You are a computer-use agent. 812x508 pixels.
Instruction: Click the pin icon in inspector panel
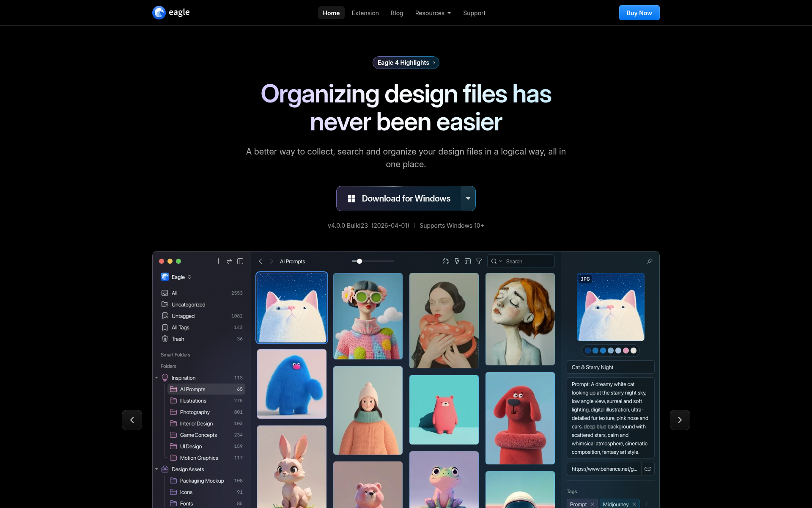(x=650, y=261)
